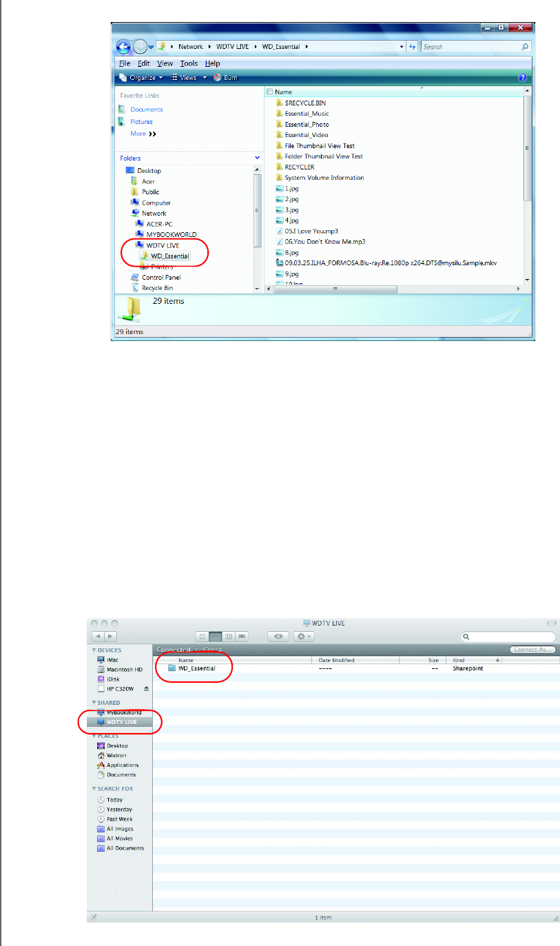Select the RECYCLER folder
Screen dimensions: 560x946
coord(295,167)
